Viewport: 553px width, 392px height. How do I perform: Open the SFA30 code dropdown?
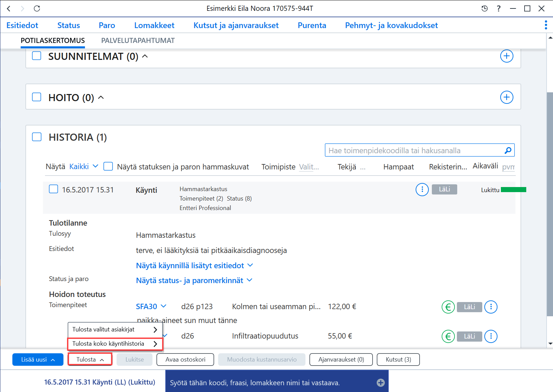coord(151,306)
